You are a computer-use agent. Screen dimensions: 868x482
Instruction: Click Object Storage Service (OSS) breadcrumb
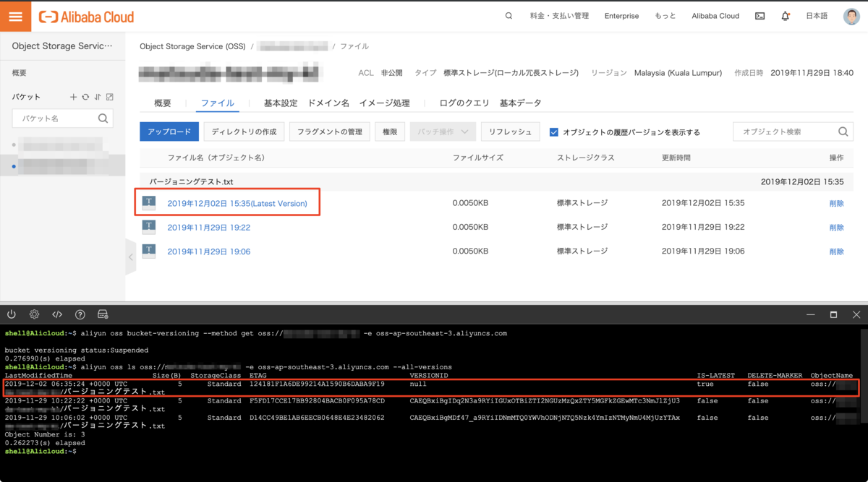192,46
